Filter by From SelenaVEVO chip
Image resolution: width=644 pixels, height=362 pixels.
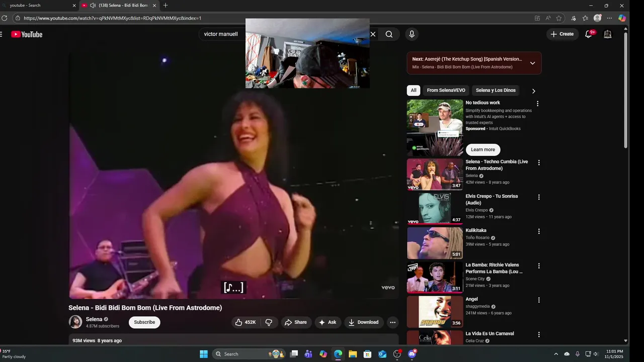coord(446,90)
